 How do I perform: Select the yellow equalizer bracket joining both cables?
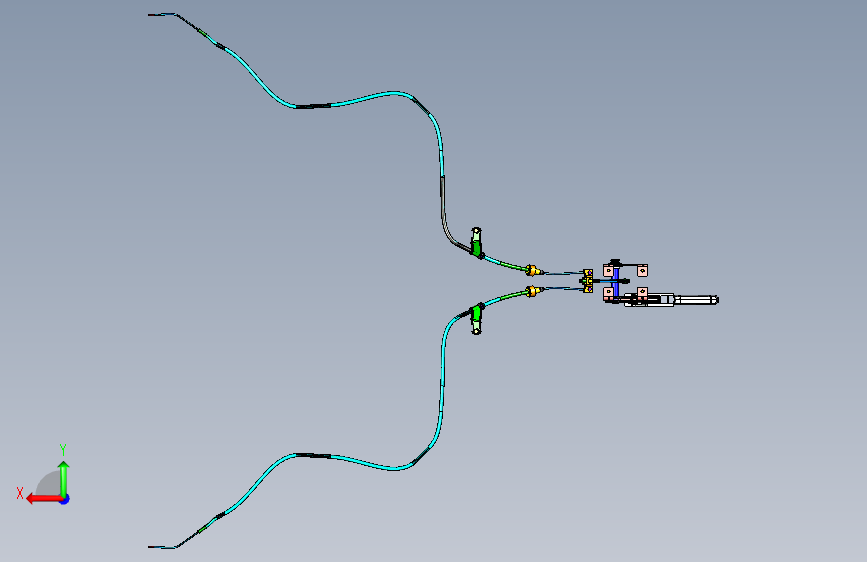click(588, 281)
